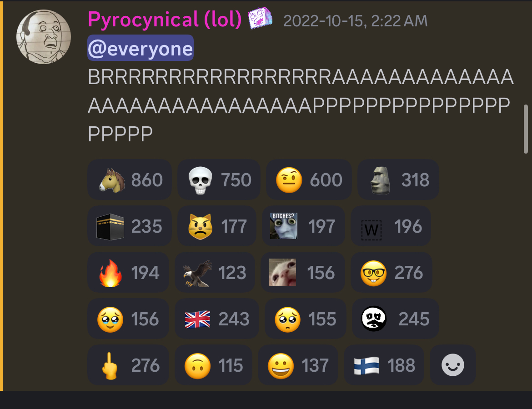Click the horse emoji reaction with 860
This screenshot has width=532, height=409.
pyautogui.click(x=130, y=180)
